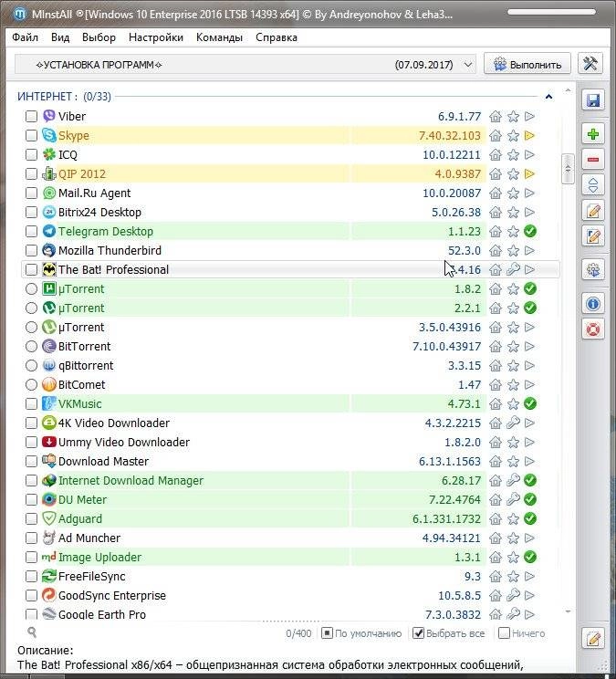Click green check status in Telegram Desktop row
The image size is (616, 679).
[530, 231]
